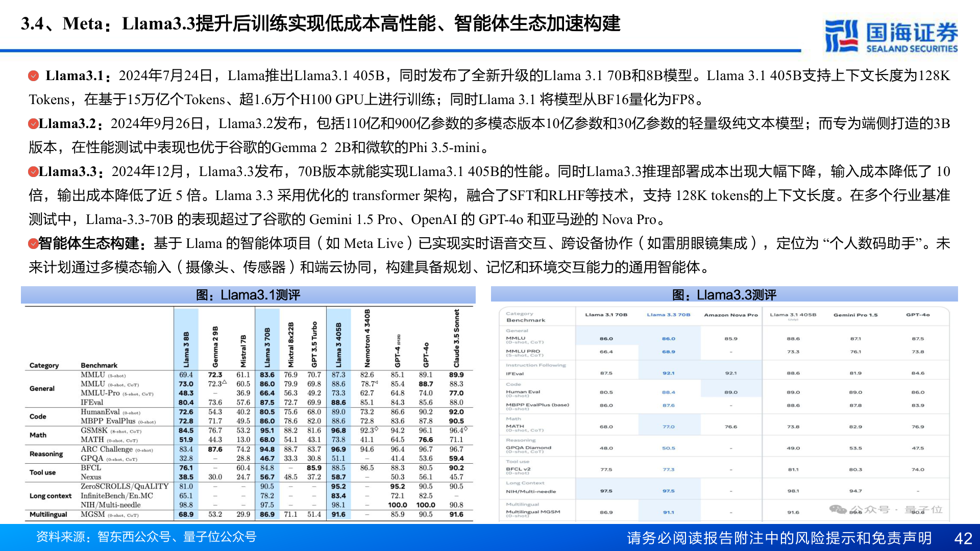This screenshot has width=980, height=551.
Task: Click the Llama 3.3 70B IFEval score 92.1
Action: [x=668, y=373]
